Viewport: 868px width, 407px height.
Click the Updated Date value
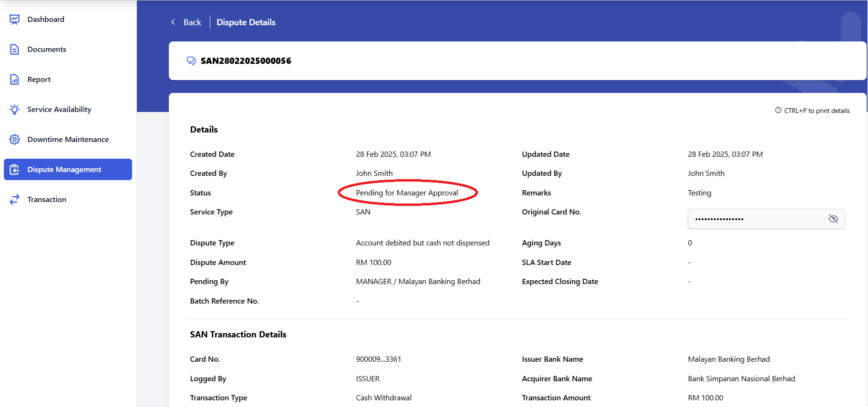pos(725,154)
